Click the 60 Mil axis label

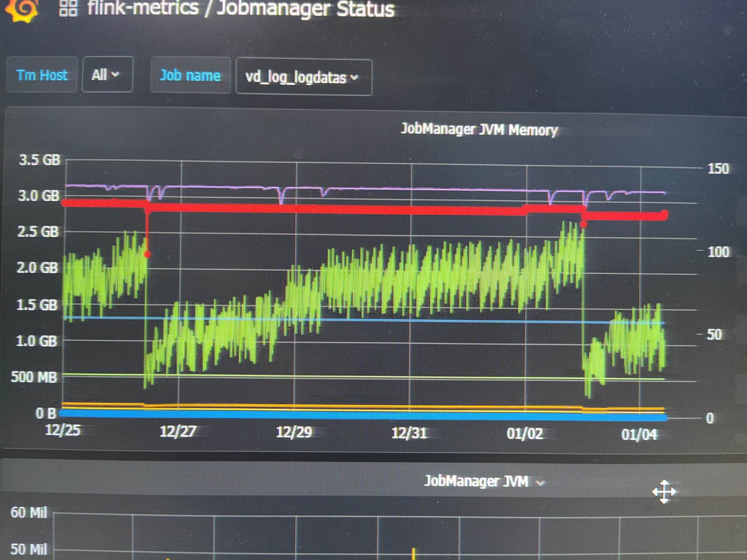coord(29,513)
